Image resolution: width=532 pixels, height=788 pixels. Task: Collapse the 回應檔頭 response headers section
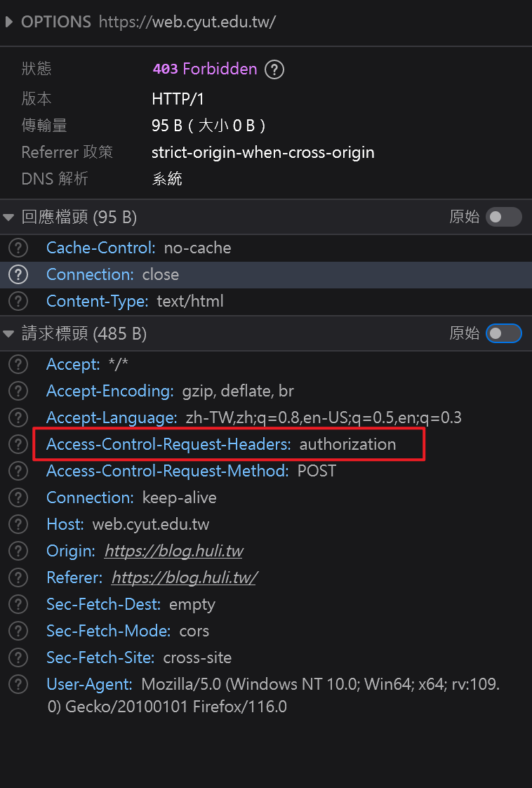point(8,217)
